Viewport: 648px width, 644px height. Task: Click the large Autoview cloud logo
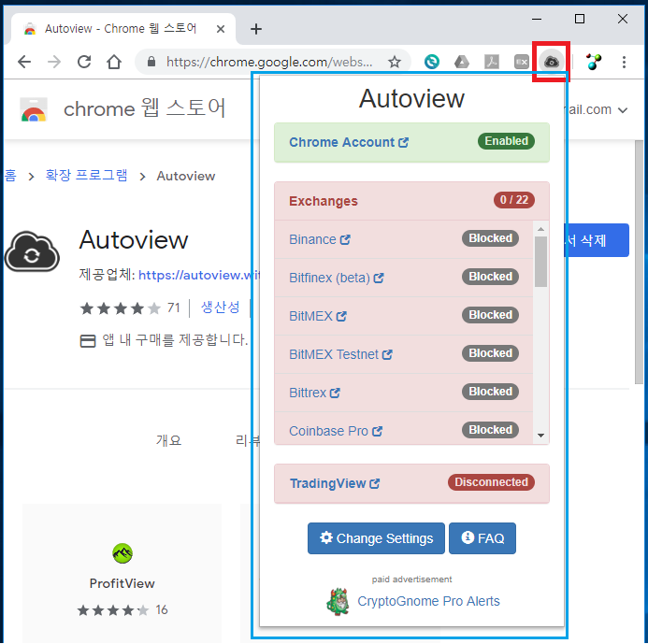[32, 251]
